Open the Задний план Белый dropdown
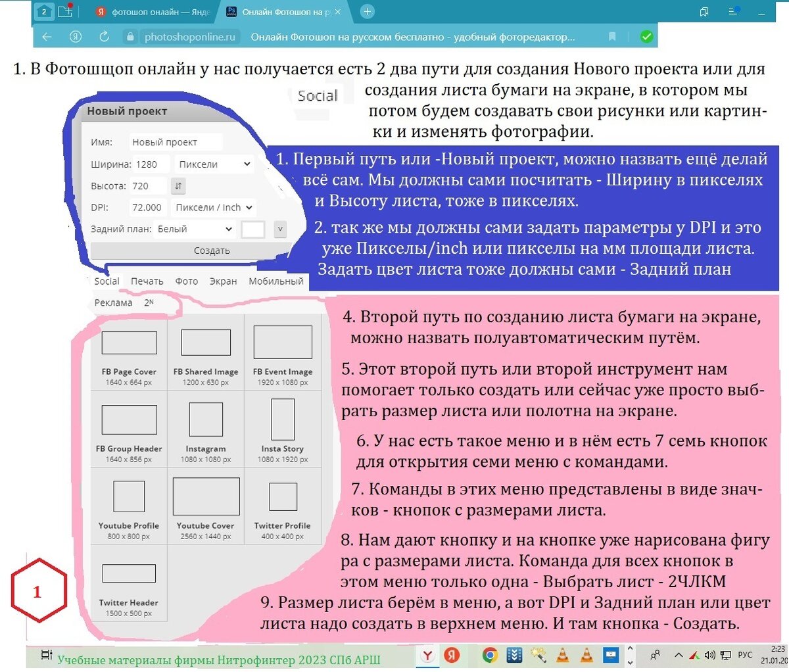Viewport: 789px width, 672px height. coord(196,229)
